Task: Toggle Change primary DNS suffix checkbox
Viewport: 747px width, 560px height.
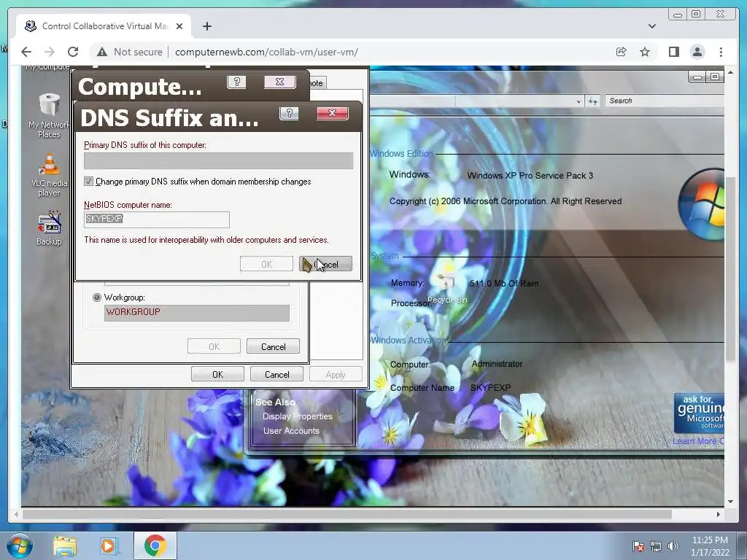Action: pyautogui.click(x=88, y=181)
